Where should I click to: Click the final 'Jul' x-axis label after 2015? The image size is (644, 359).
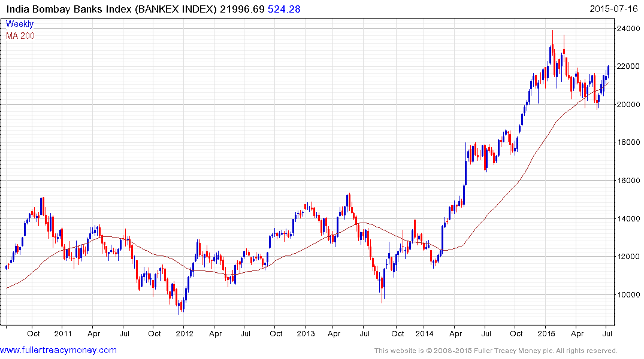pos(607,333)
